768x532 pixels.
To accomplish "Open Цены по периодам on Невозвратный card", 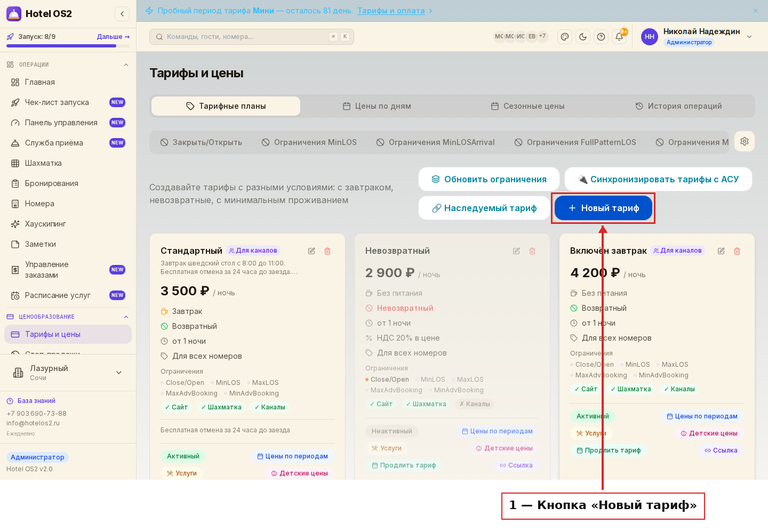I will click(498, 431).
